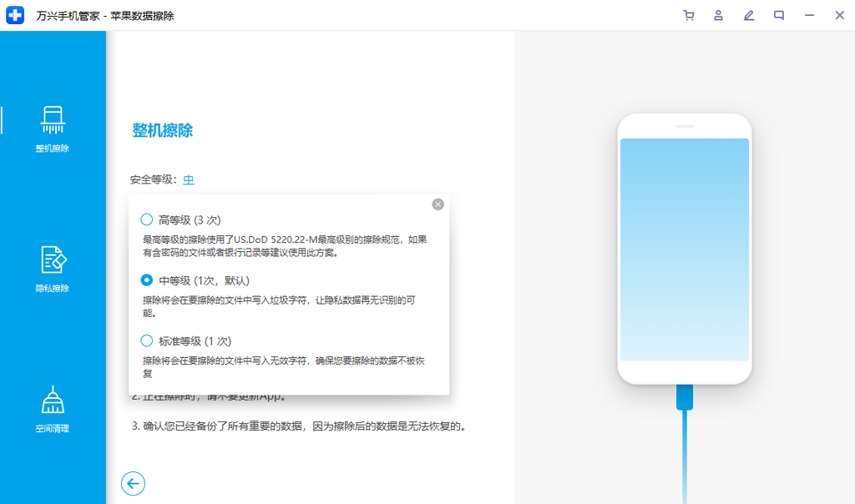The height and width of the screenshot is (504, 855).
Task: Close the security level popup
Action: point(437,203)
